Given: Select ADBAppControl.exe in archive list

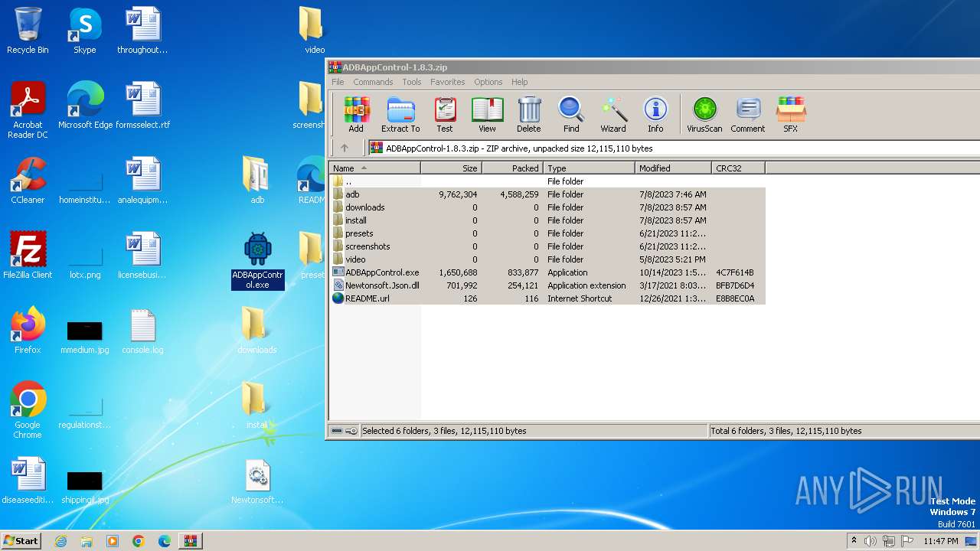Looking at the screenshot, I should click(x=547, y=272).
